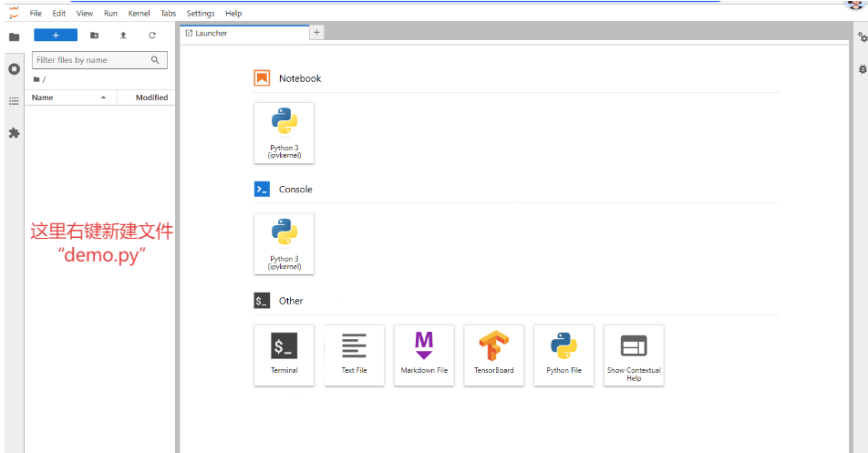Launch TensorBoard from the launcher
The image size is (868, 453).
(493, 355)
